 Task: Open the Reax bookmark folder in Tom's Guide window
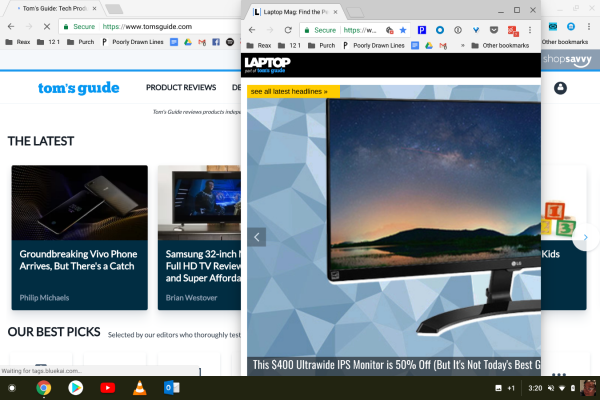click(18, 42)
